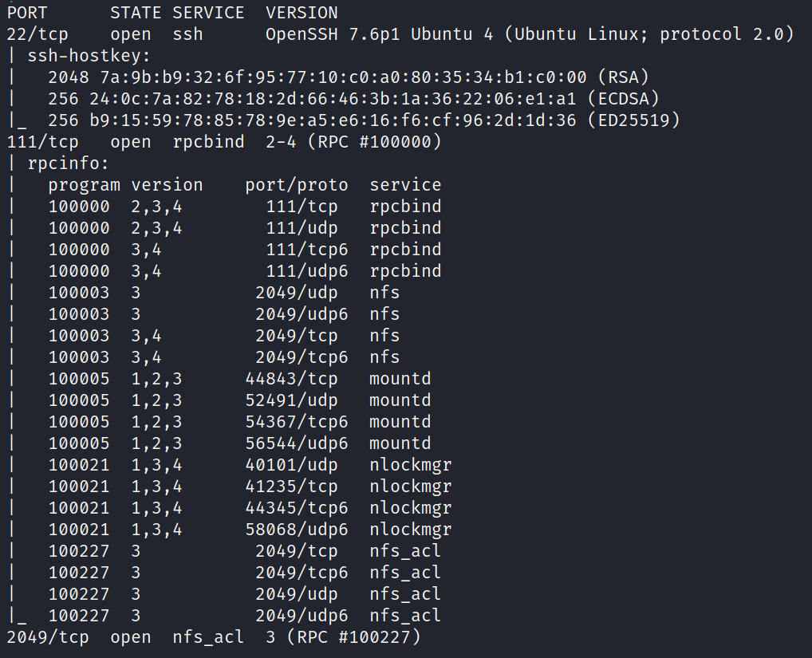Click the ECDSA host key fingerprint
This screenshot has width=812, height=658.
317,99
